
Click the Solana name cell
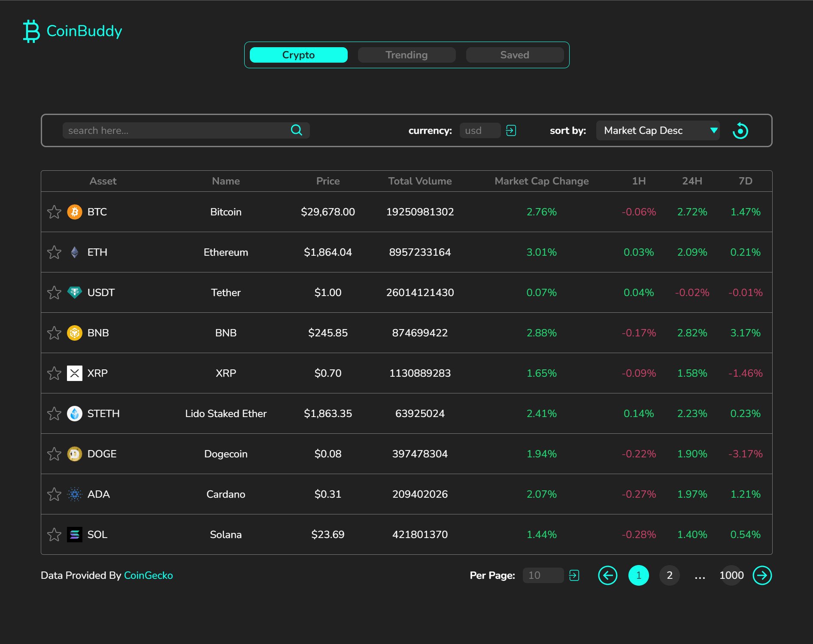pos(226,535)
